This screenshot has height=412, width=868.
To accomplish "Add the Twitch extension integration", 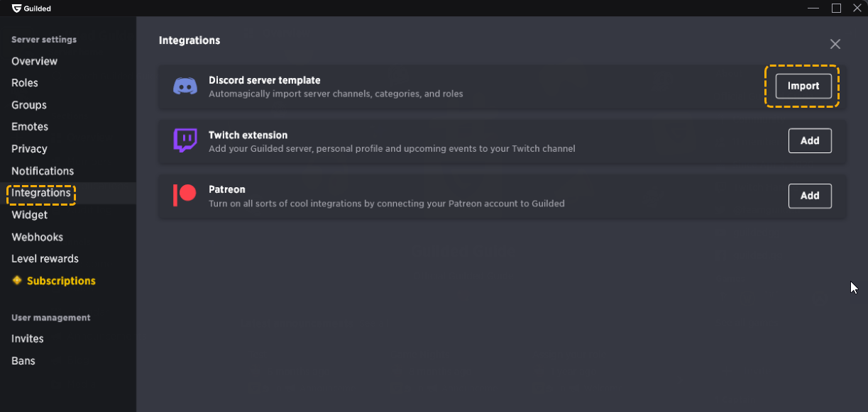I will pos(809,140).
